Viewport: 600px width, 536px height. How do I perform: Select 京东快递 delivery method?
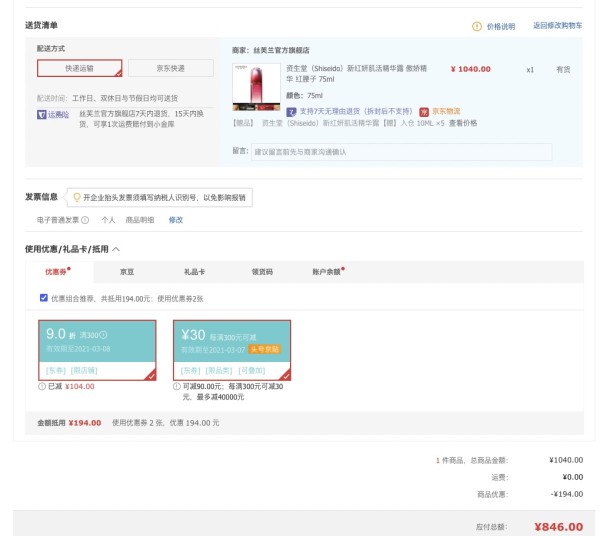point(171,68)
